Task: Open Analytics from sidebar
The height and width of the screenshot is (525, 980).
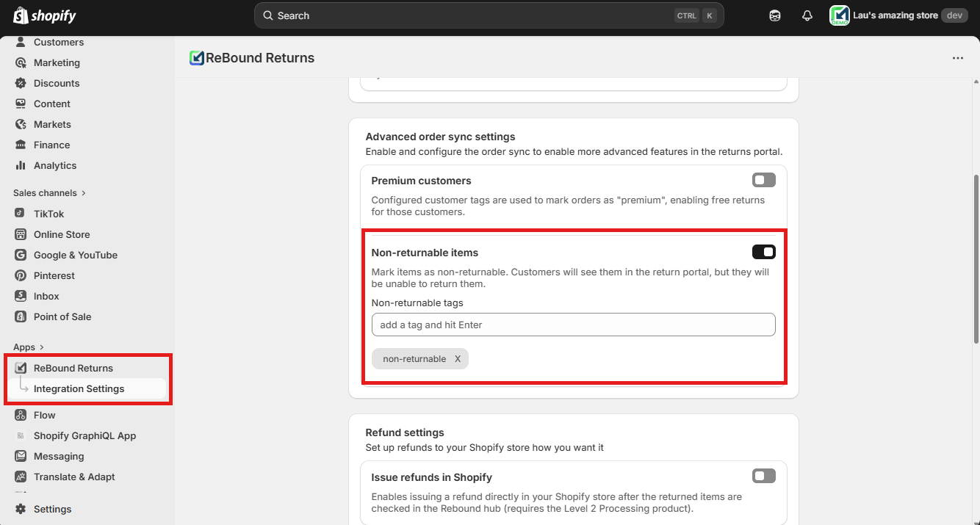Action: pos(55,165)
